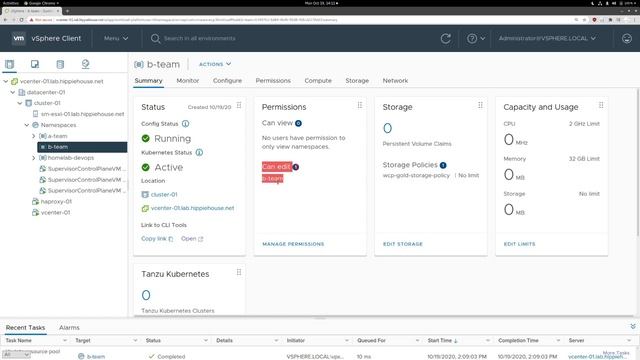Collapse datacenter-01 tree node

coord(13,92)
